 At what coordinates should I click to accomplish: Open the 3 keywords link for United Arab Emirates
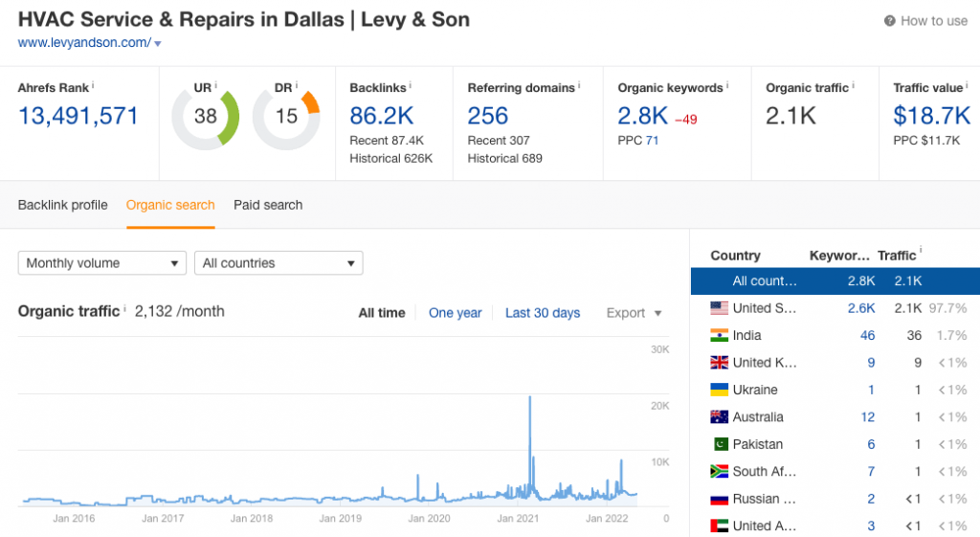[871, 526]
